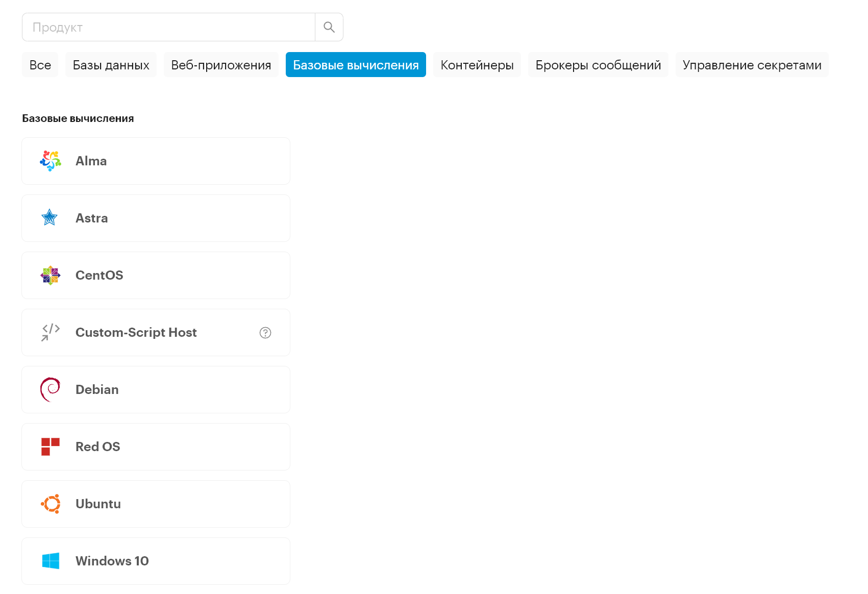The height and width of the screenshot is (594, 868).
Task: Click the Red OS logo icon
Action: pos(51,447)
